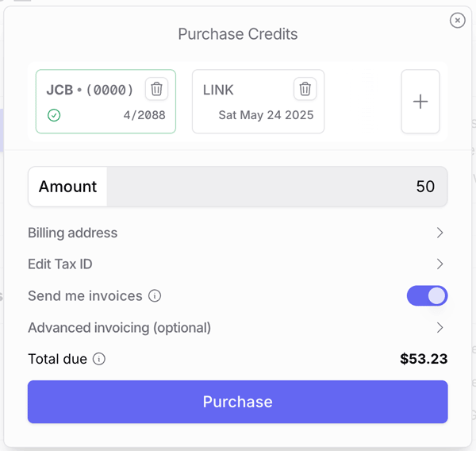
Task: Select the LINK payment option
Action: coord(258,102)
